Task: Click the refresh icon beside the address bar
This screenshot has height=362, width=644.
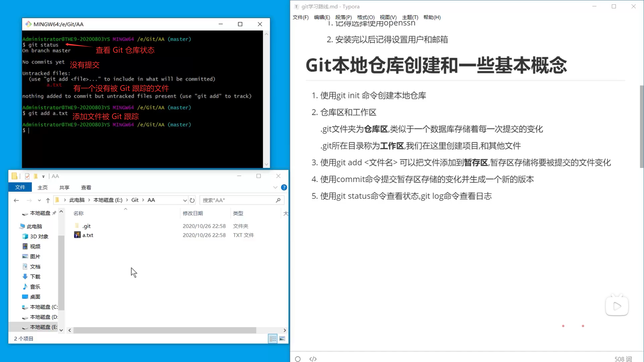Action: pyautogui.click(x=192, y=200)
